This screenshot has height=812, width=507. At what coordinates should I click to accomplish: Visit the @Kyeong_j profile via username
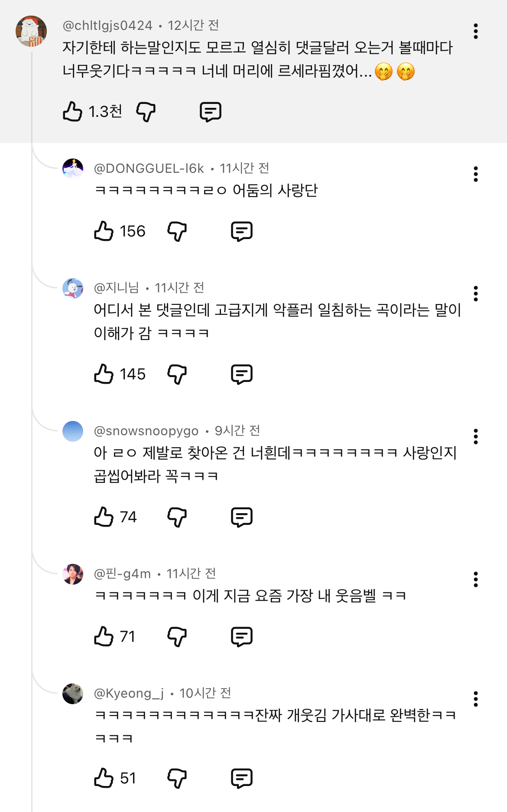[129, 693]
